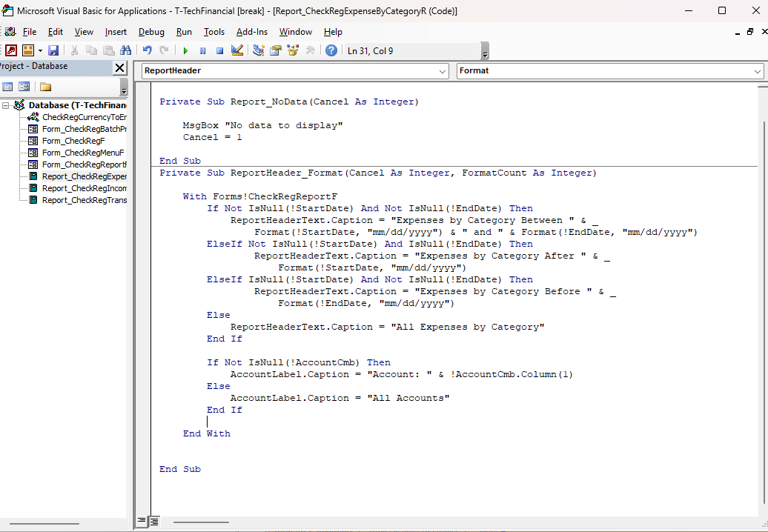Click the Reset stop icon
Screen dimensions: 768x532
[x=219, y=50]
